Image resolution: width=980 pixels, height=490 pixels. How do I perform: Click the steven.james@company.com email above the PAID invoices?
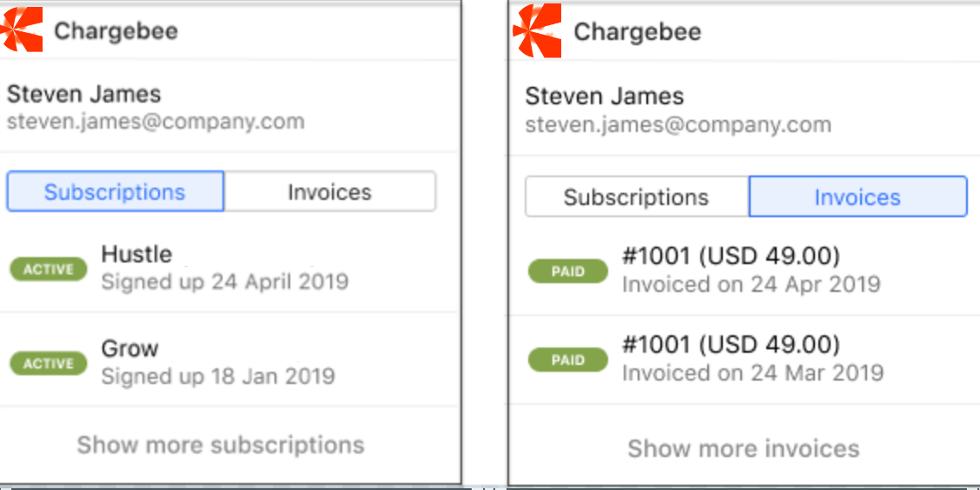pyautogui.click(x=678, y=124)
